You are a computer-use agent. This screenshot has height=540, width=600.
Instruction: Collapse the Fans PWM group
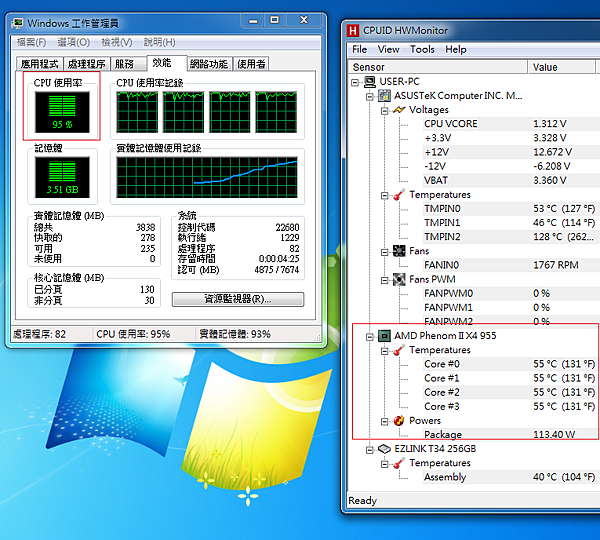tap(385, 281)
